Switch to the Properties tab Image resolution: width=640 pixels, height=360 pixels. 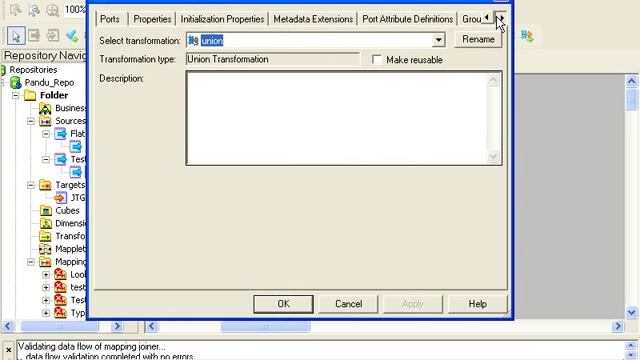pyautogui.click(x=152, y=19)
